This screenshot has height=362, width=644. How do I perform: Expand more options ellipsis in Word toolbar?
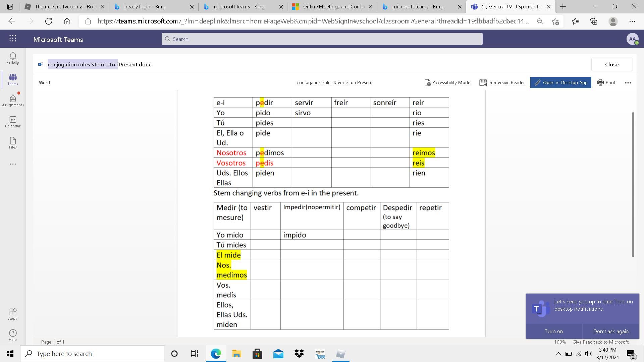tap(628, 83)
